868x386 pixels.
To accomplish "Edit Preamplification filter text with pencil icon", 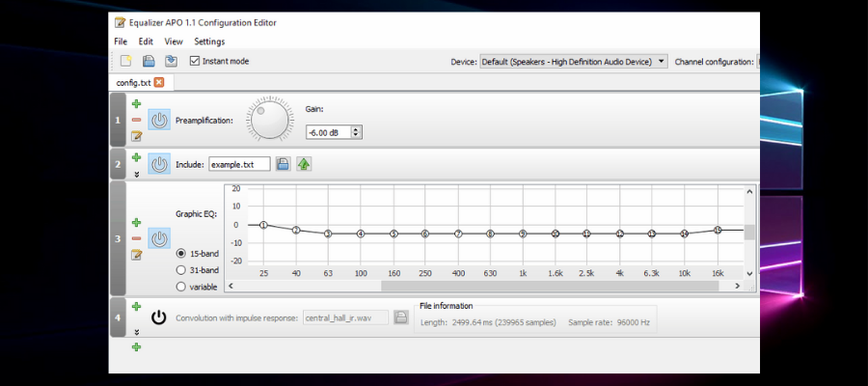I will (x=136, y=136).
